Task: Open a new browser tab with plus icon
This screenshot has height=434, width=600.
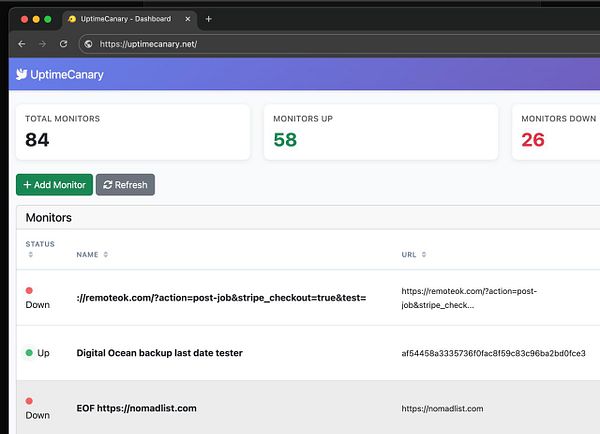Action: pyautogui.click(x=209, y=19)
